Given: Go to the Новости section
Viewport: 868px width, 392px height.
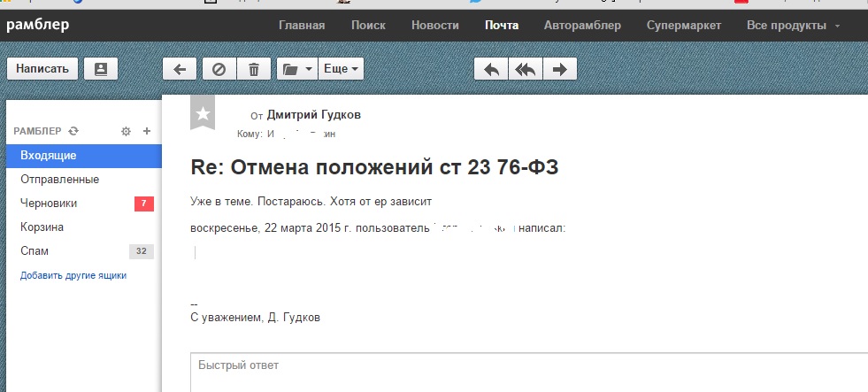Looking at the screenshot, I should pyautogui.click(x=435, y=25).
